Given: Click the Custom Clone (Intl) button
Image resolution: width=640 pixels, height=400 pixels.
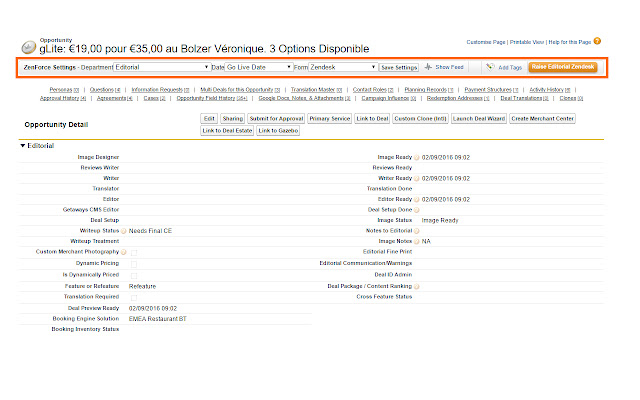Looking at the screenshot, I should coord(420,119).
